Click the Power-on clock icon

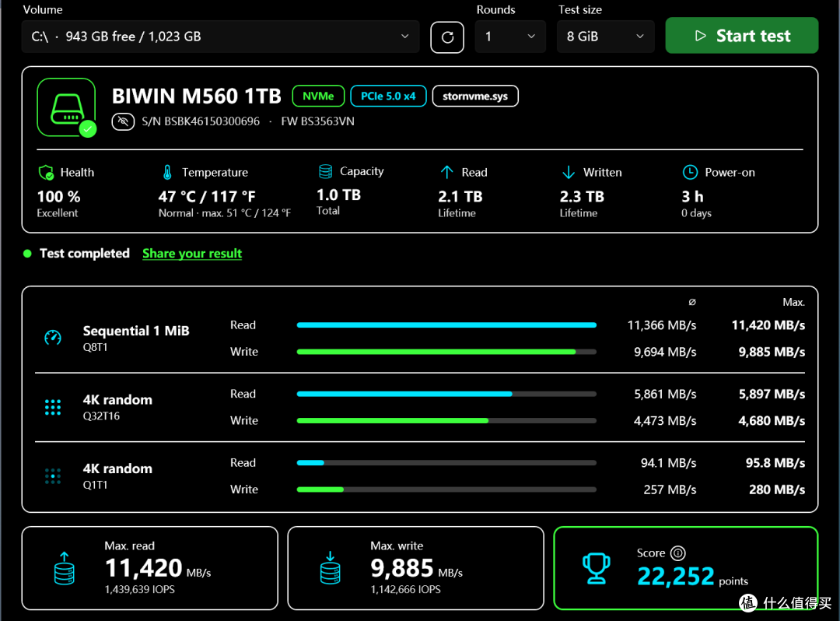click(x=690, y=172)
